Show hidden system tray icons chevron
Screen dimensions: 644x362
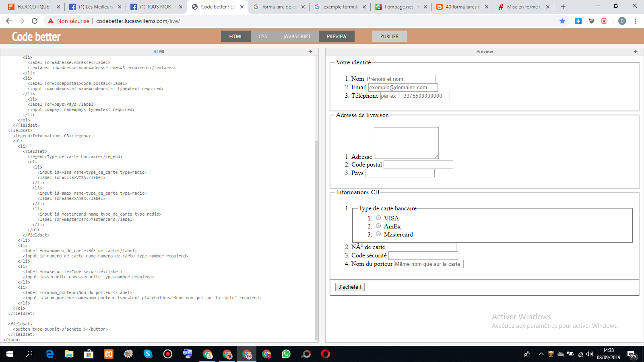[x=541, y=354]
